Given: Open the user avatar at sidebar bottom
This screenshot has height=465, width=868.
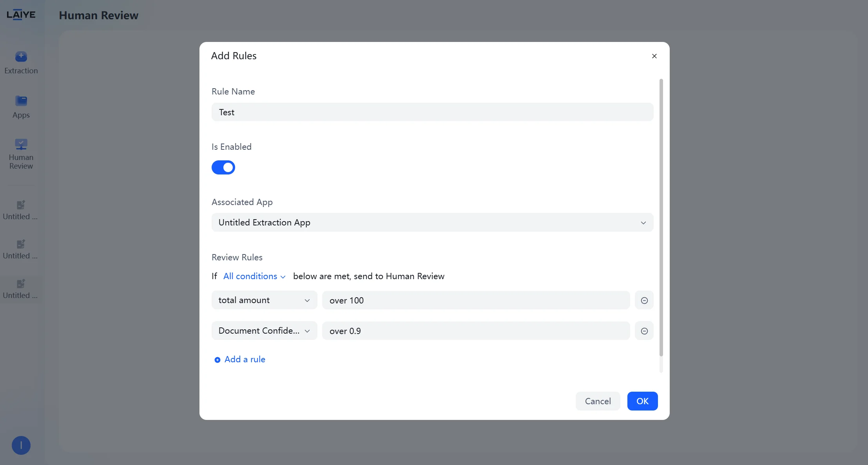Looking at the screenshot, I should click(21, 445).
